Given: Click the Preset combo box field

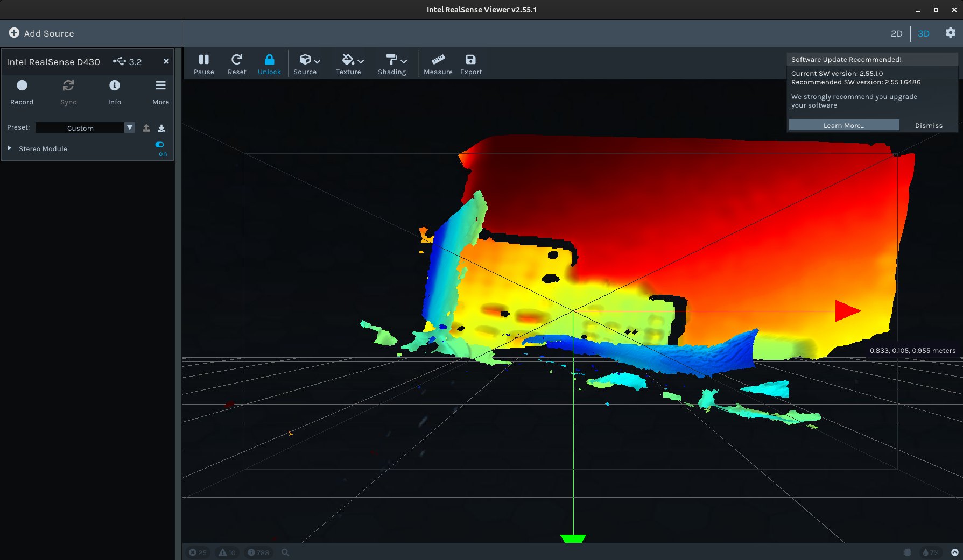Looking at the screenshot, I should point(85,127).
